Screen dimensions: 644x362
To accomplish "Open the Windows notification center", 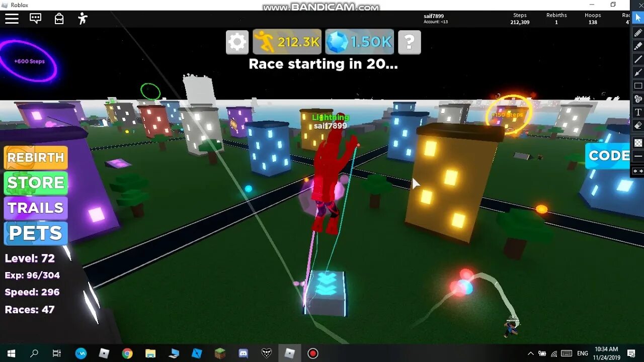I will [x=631, y=353].
